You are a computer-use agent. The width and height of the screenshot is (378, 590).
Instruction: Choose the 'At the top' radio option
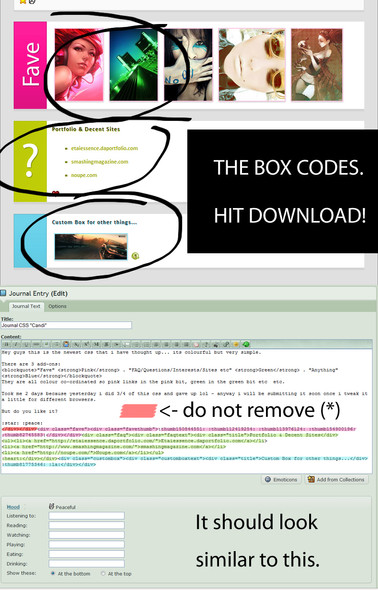coord(103,573)
